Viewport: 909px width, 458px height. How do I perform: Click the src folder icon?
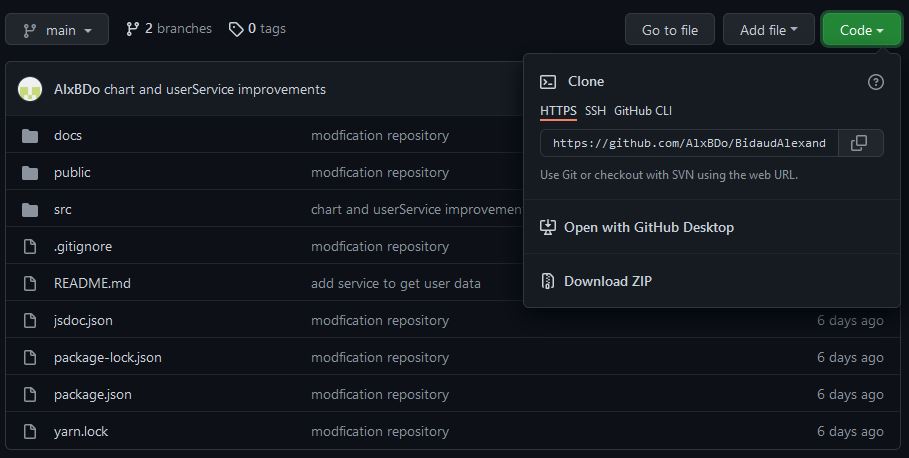(x=30, y=210)
